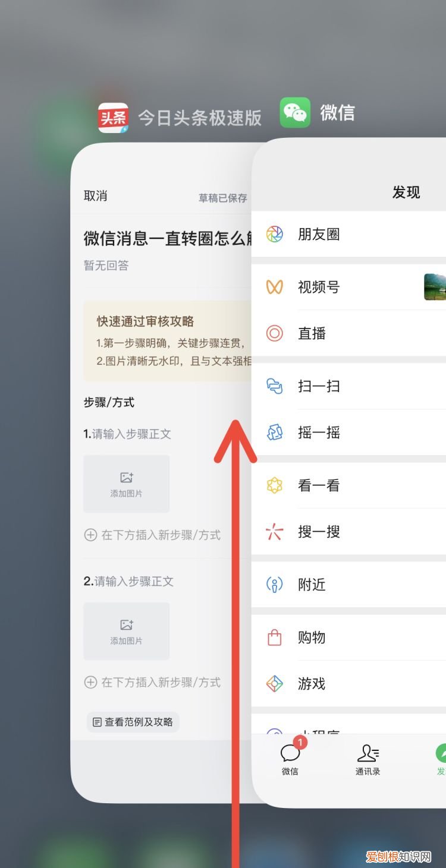
Task: Open 视频号 (Channels) feature
Action: pyautogui.click(x=319, y=287)
